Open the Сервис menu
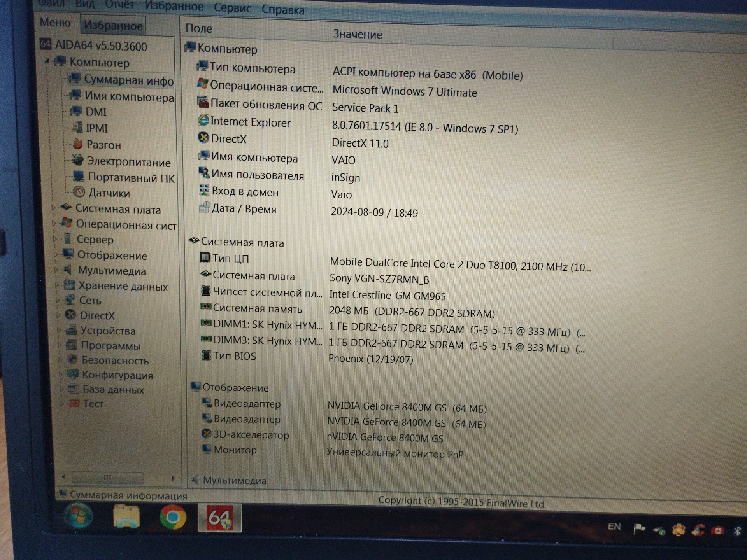The height and width of the screenshot is (560, 747). [x=233, y=8]
